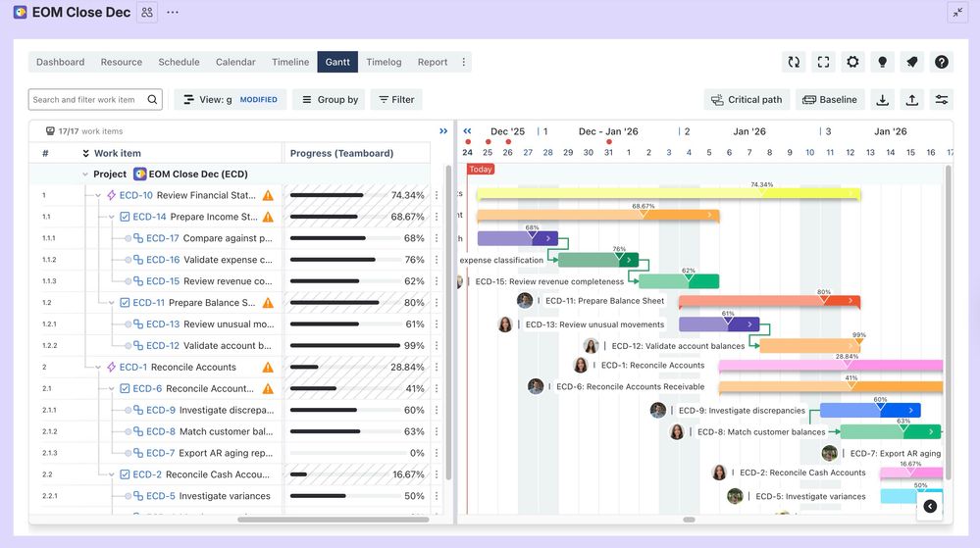
Task: Click the download export icon
Action: [x=883, y=99]
